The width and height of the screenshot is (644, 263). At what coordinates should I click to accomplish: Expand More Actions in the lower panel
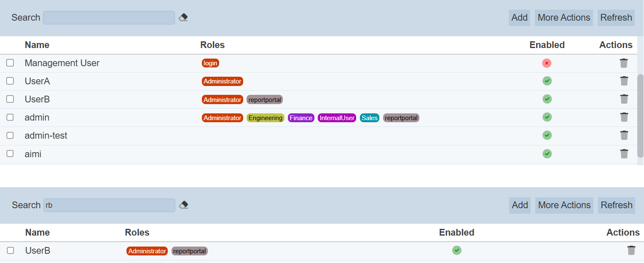tap(564, 205)
